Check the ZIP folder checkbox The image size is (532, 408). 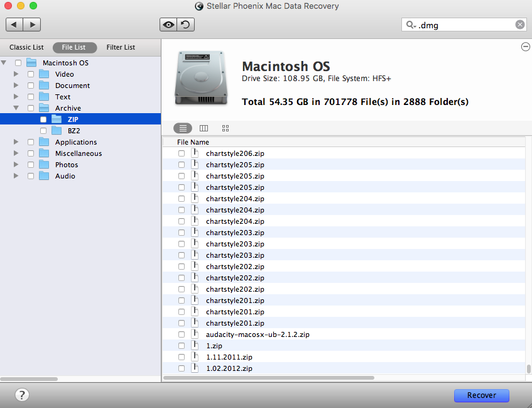43,119
